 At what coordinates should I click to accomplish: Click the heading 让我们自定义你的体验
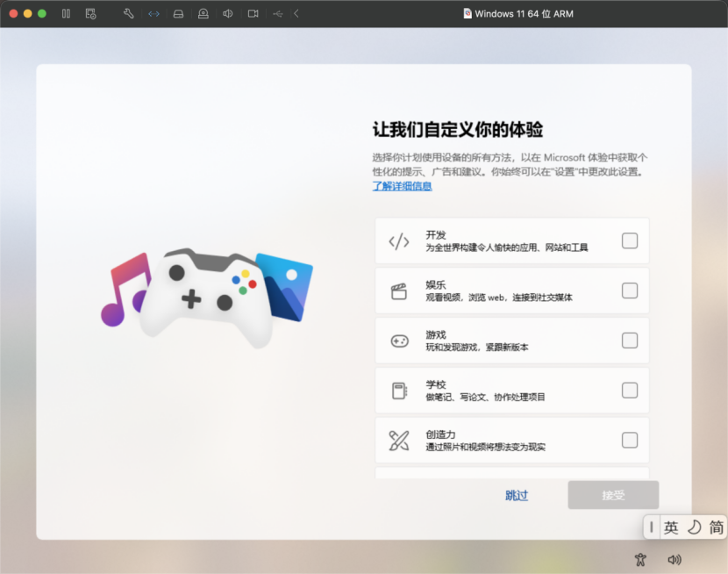tap(457, 130)
